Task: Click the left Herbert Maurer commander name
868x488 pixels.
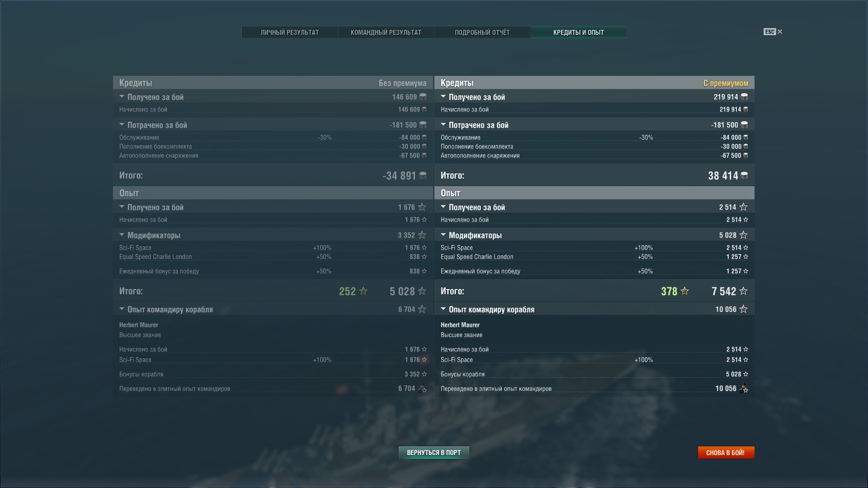Action: [x=138, y=325]
